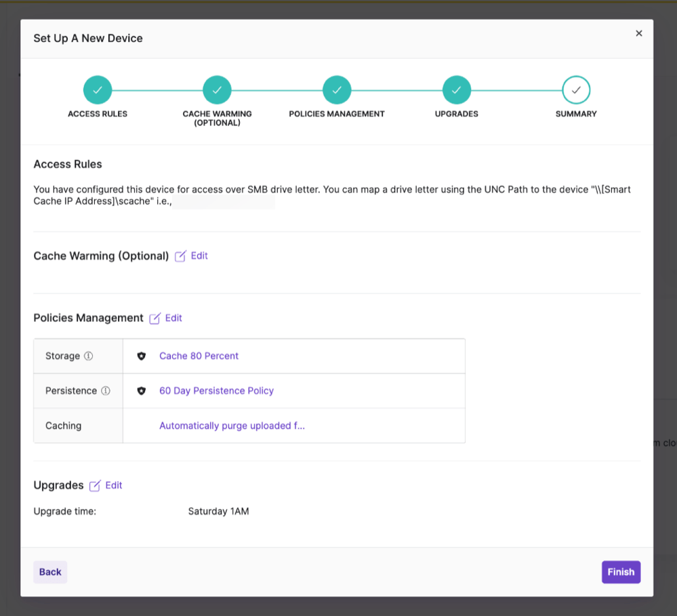Select the ACCESS RULES step label

pyautogui.click(x=98, y=114)
